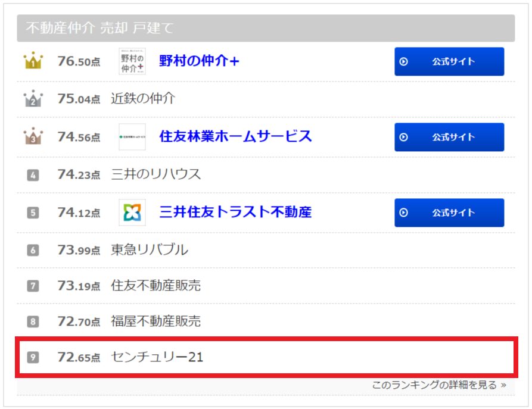Click the 76.50点 score

click(79, 61)
